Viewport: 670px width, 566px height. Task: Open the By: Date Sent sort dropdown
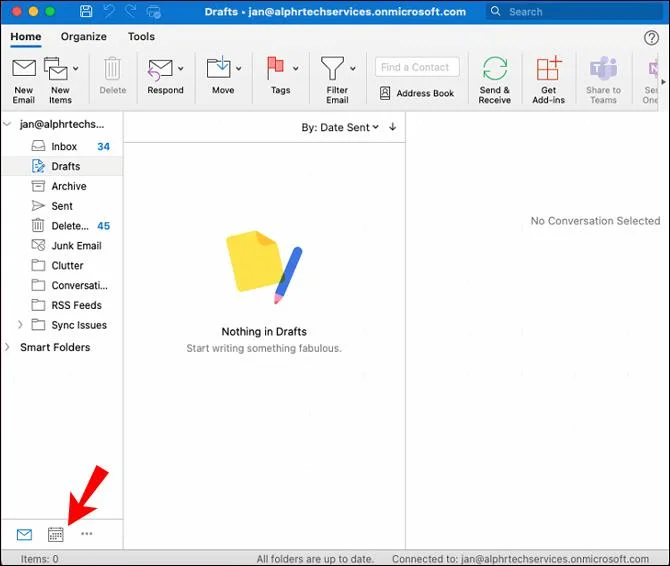coord(340,127)
